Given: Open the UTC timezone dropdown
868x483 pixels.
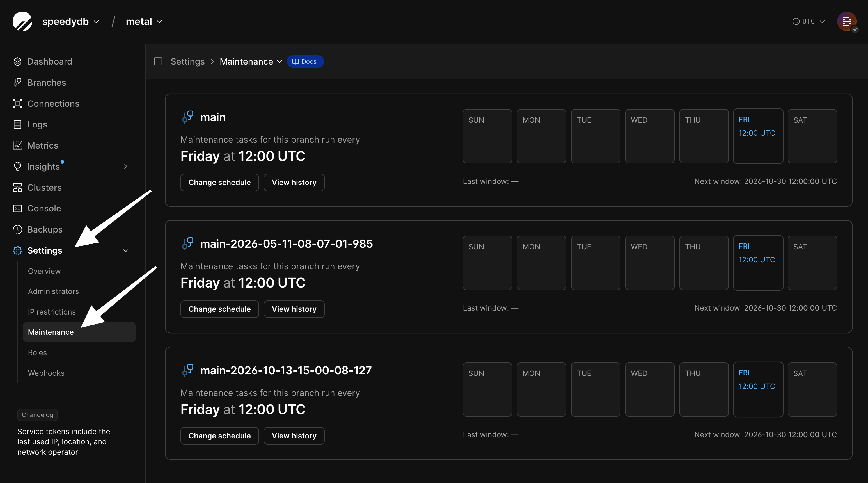Looking at the screenshot, I should point(808,21).
